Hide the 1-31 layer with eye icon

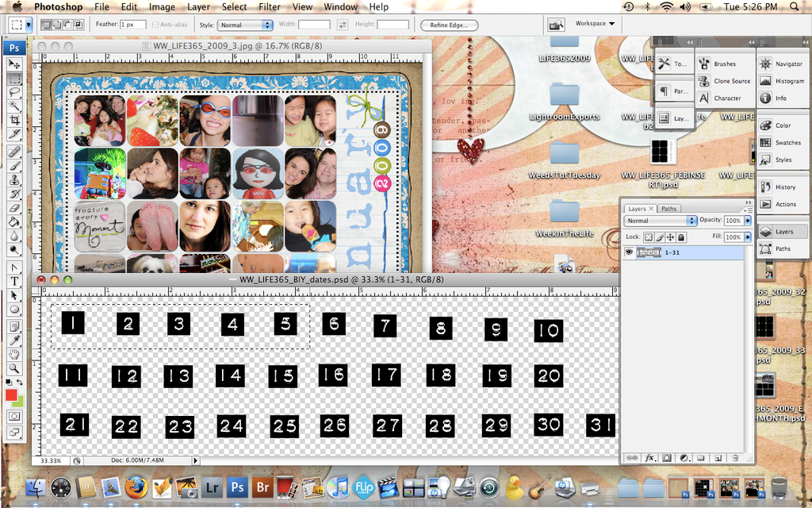[629, 252]
